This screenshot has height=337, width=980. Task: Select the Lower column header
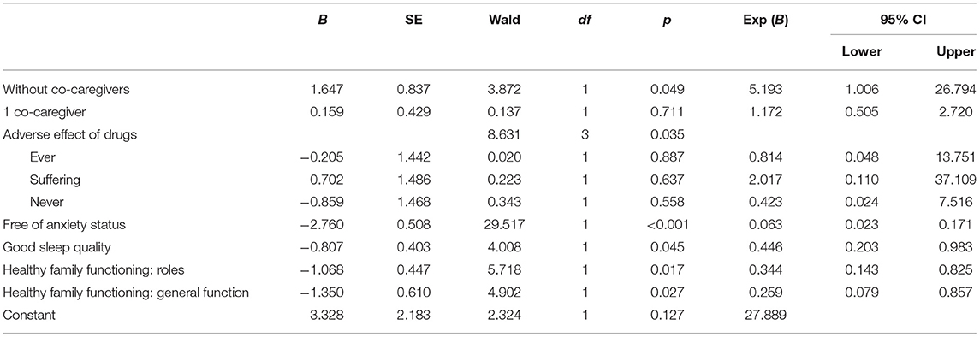point(861,52)
